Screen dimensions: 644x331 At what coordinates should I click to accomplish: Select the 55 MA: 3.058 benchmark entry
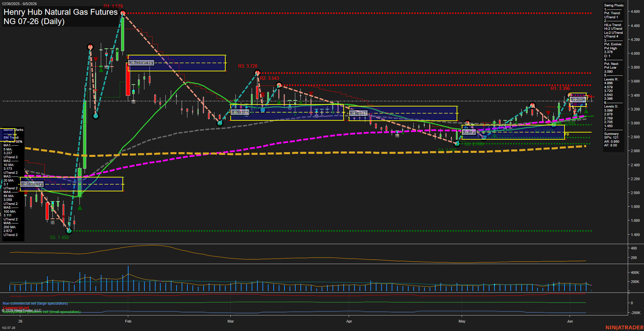click(9, 198)
